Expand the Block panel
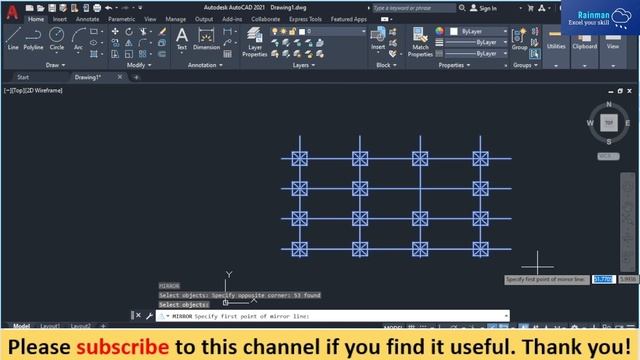 (x=386, y=65)
